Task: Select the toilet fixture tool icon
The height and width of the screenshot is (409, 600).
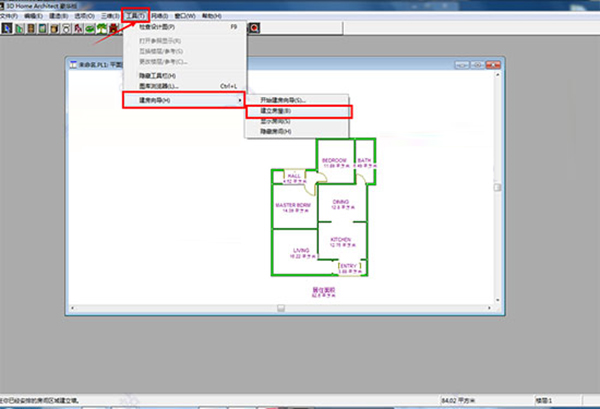Action: (x=66, y=28)
